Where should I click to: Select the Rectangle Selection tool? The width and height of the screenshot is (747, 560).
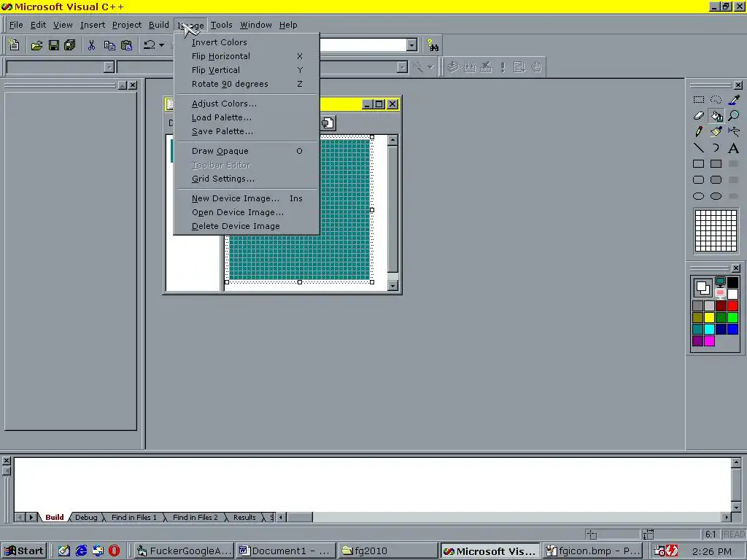click(698, 99)
